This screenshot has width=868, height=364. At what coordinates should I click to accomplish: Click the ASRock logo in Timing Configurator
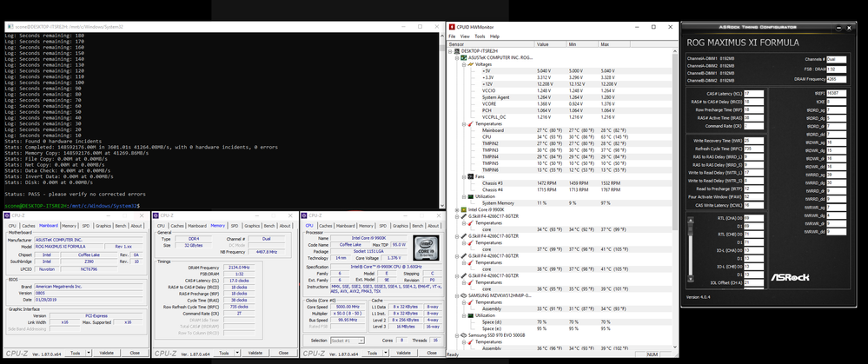click(x=791, y=276)
